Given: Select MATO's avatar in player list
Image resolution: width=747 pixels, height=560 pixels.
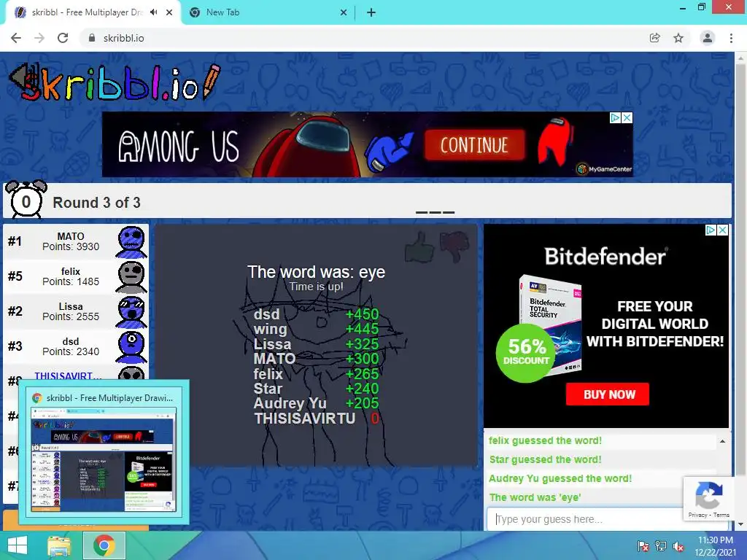Looking at the screenshot, I should coord(131,242).
